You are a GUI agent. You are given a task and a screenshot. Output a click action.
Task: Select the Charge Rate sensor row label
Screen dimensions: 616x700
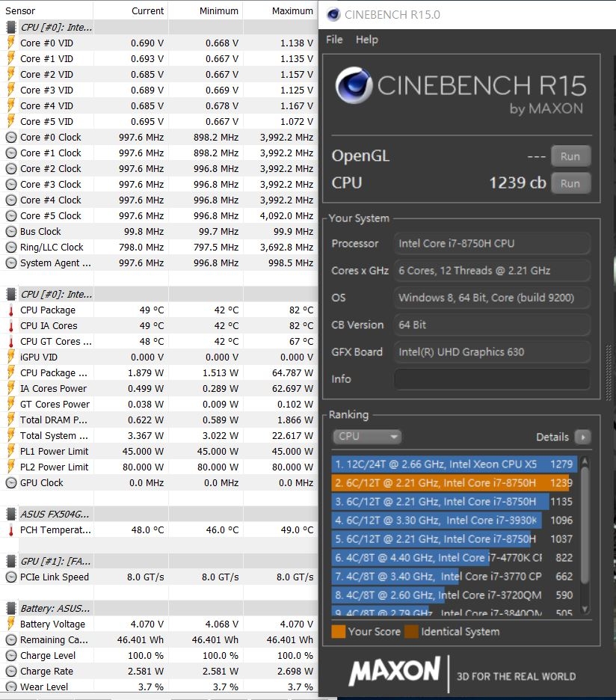click(x=46, y=672)
